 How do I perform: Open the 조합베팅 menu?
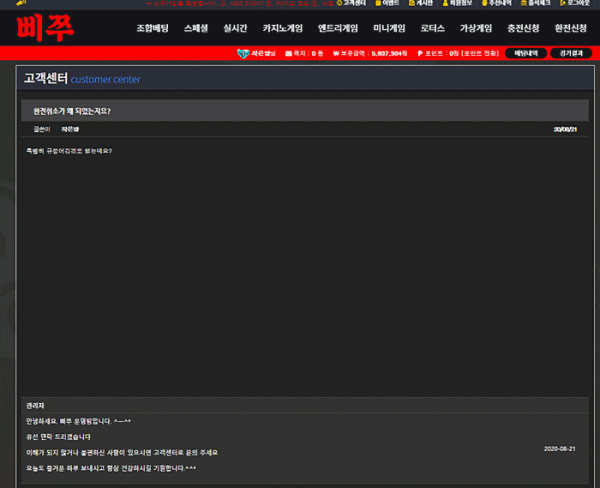click(152, 28)
